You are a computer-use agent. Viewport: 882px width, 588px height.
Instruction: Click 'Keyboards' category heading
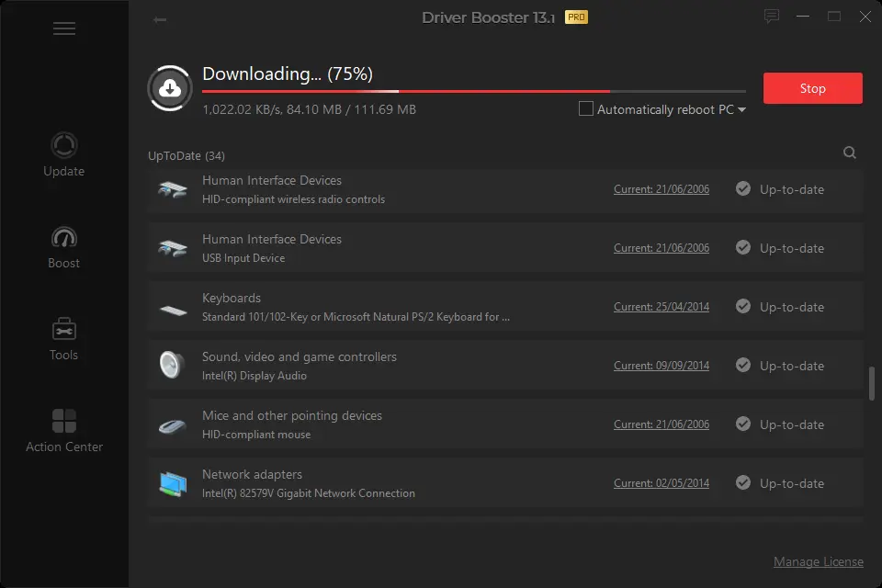(232, 298)
